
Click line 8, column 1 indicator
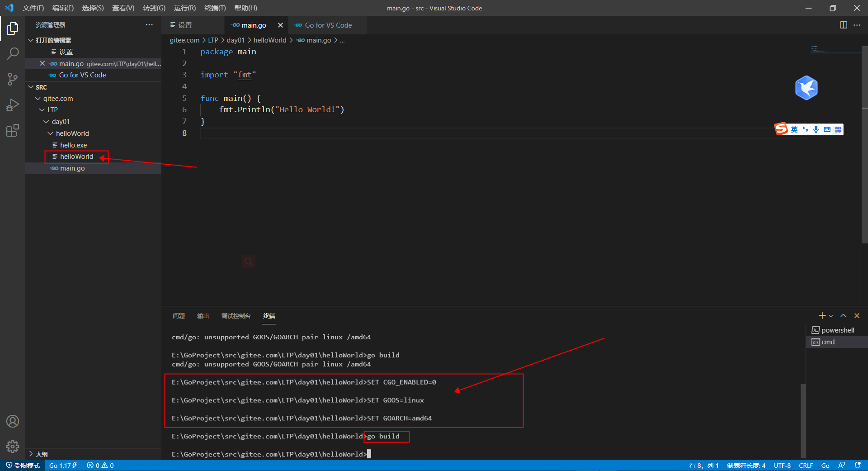[704, 466]
